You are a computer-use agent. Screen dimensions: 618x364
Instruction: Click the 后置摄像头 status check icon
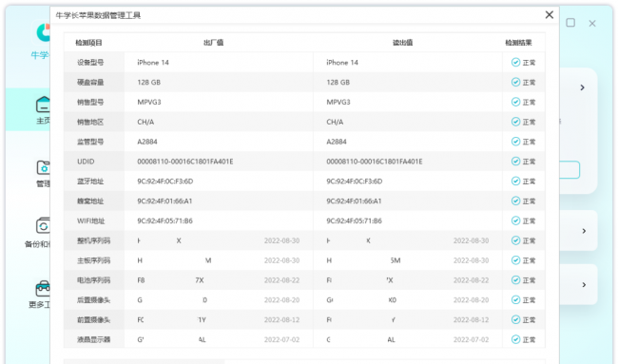515,299
